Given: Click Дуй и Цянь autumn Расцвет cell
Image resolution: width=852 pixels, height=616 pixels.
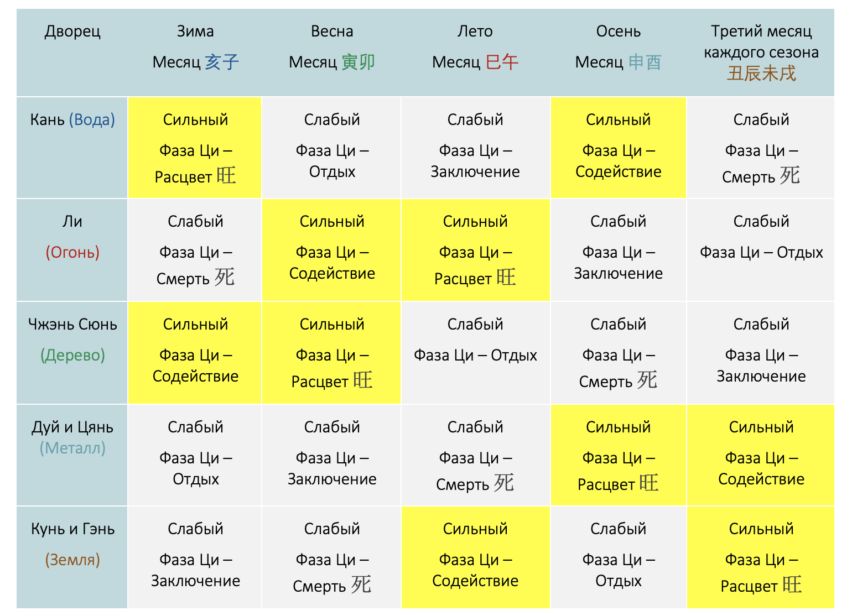Looking at the screenshot, I should tap(619, 455).
